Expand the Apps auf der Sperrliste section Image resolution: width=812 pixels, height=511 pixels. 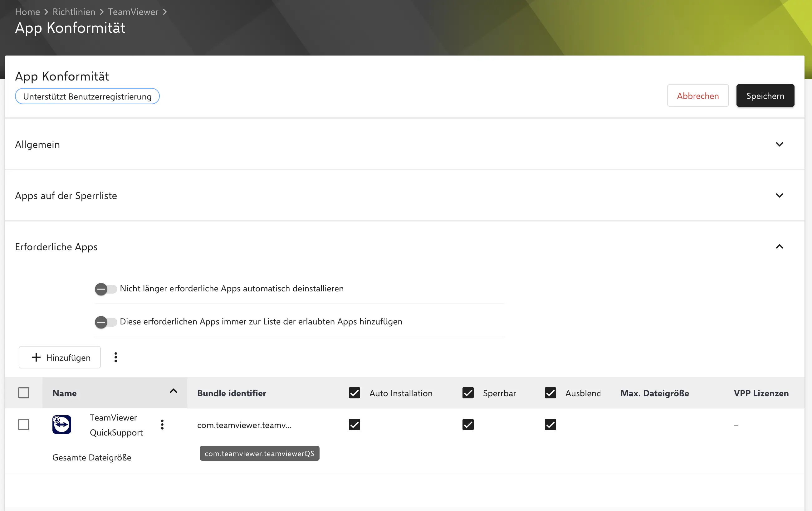coord(779,196)
